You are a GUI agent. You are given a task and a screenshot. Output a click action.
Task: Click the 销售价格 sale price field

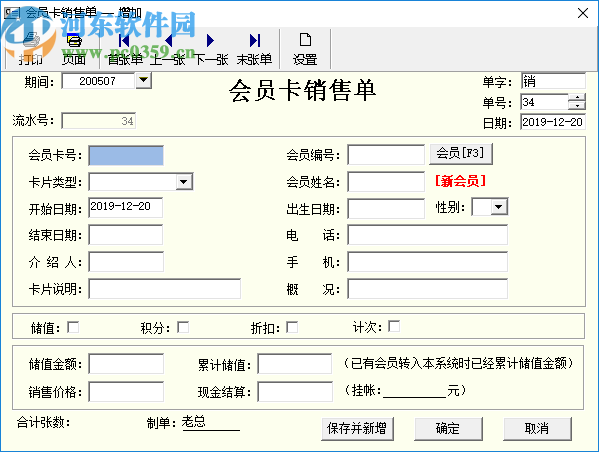tap(126, 392)
